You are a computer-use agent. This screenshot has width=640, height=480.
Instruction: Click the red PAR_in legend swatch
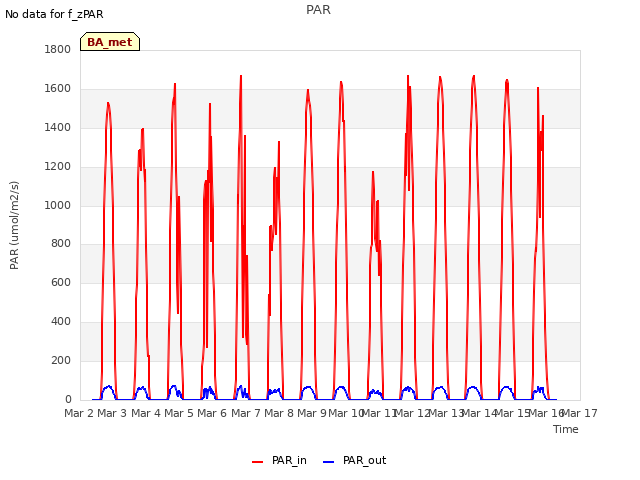(x=258, y=462)
